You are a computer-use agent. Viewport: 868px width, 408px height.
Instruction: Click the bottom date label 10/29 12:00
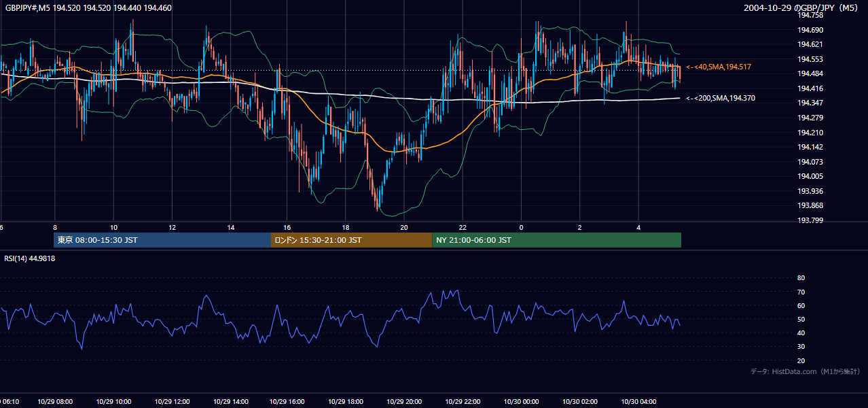point(172,402)
